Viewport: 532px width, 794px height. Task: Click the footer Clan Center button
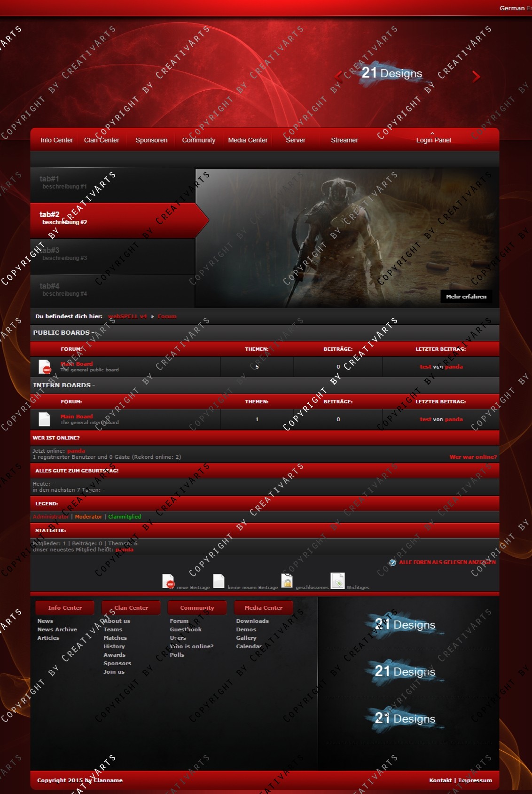point(131,608)
